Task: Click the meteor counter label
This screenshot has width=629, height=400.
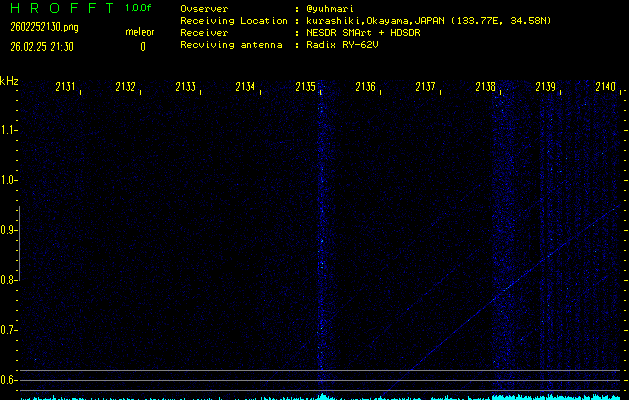Action: click(x=140, y=32)
